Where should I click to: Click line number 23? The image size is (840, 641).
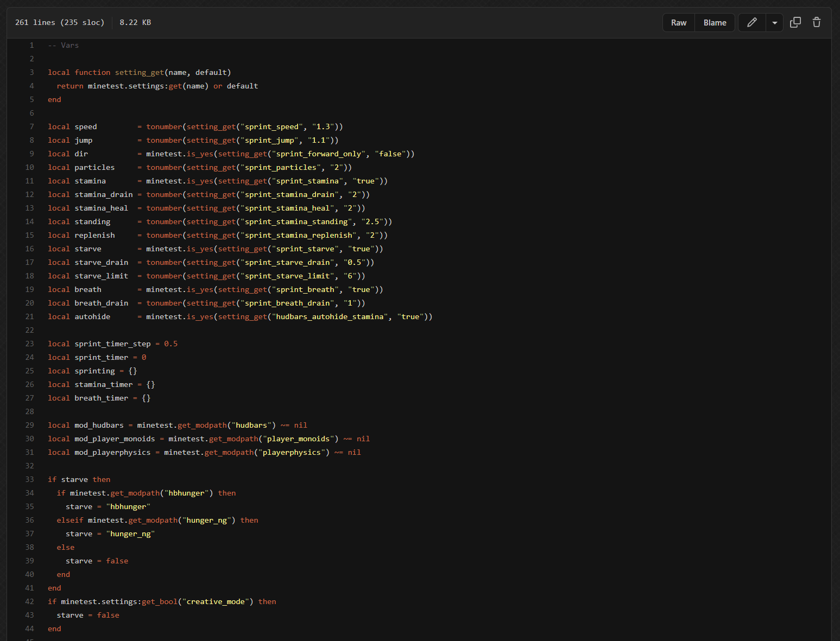pyautogui.click(x=30, y=344)
